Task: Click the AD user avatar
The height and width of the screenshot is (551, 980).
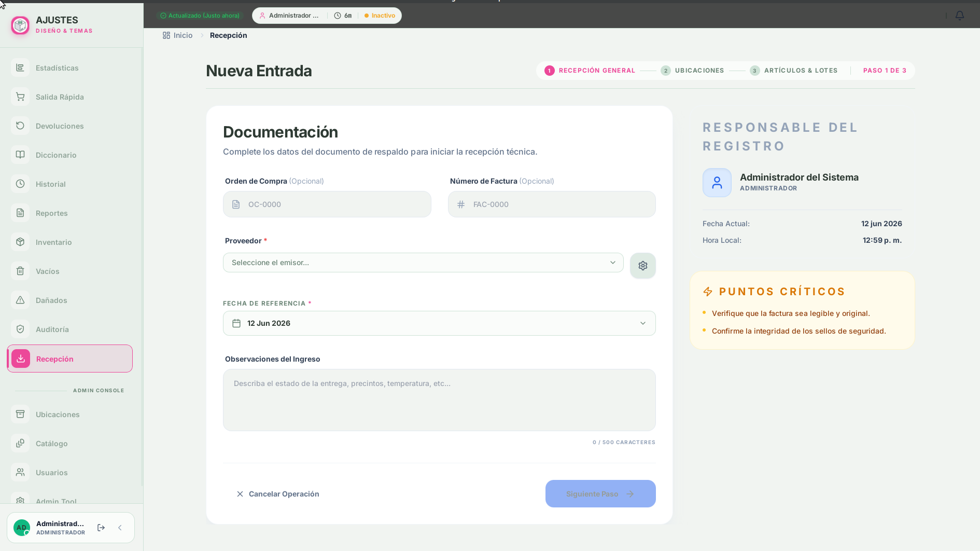Action: [x=21, y=528]
